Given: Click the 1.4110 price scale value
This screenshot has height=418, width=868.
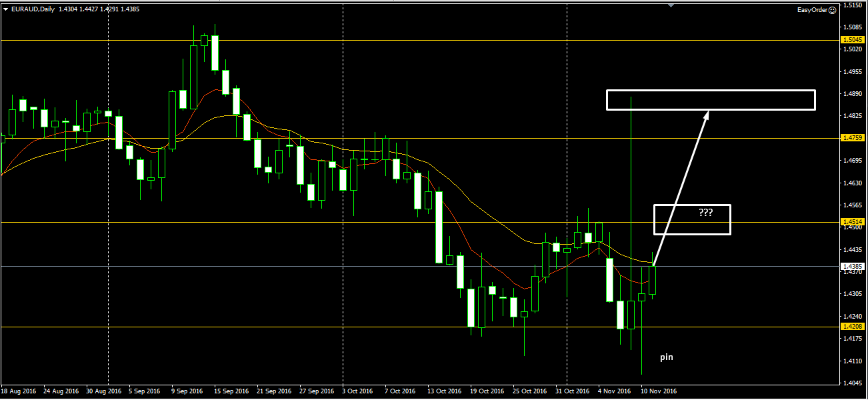Looking at the screenshot, I should coord(853,361).
